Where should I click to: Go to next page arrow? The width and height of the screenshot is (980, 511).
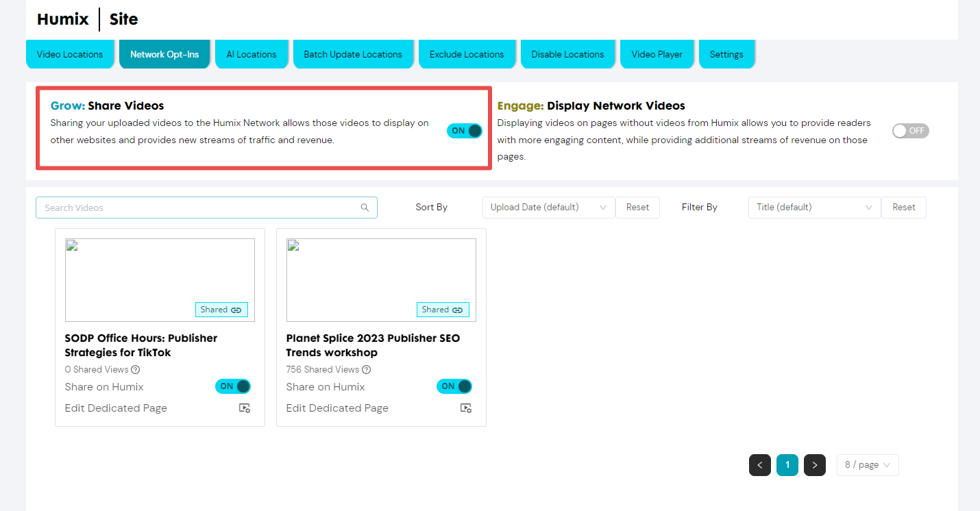[x=815, y=465]
